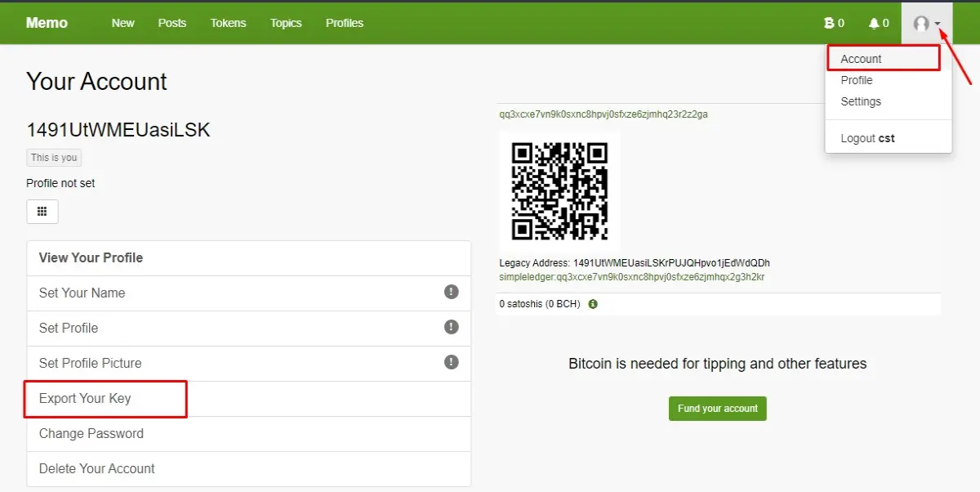Image resolution: width=980 pixels, height=492 pixels.
Task: Click the simpleledger address link
Action: tap(632, 277)
